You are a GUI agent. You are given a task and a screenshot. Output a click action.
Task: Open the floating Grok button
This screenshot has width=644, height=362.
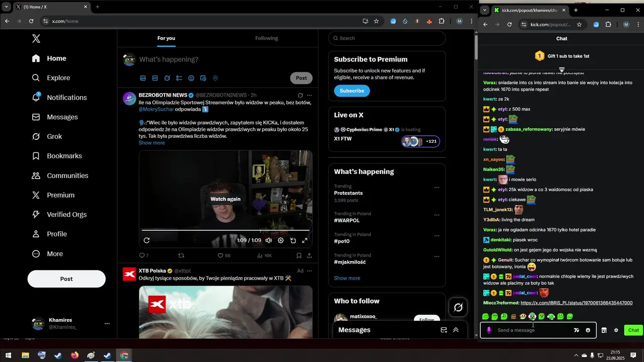pos(458,307)
